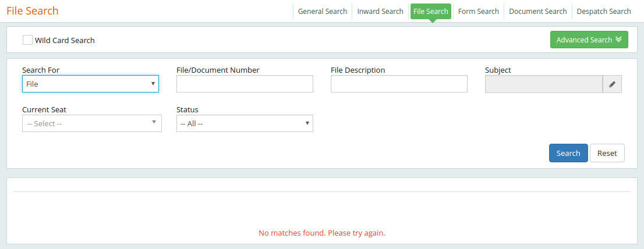Click the No matches found message
Screen dimensions: 644x249
coord(321,233)
